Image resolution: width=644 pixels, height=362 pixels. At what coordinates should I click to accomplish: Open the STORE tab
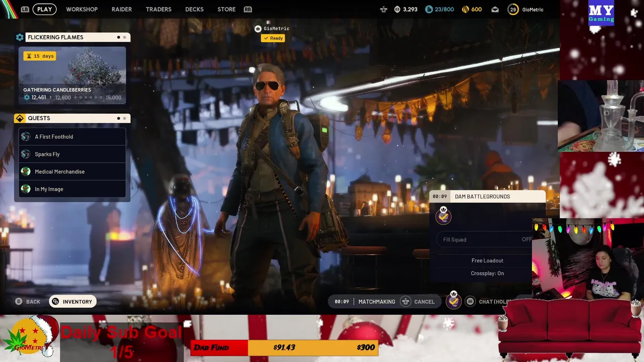226,9
